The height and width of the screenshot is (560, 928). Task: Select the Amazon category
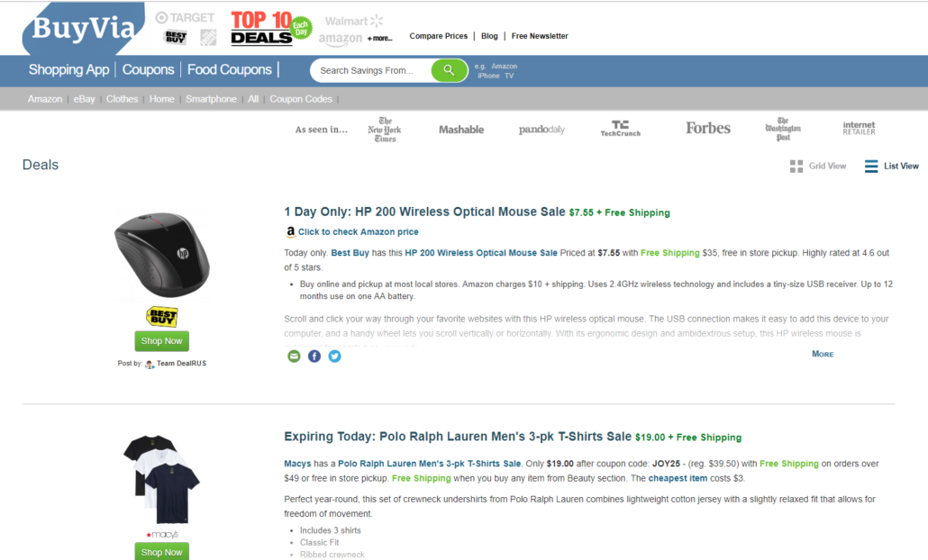(x=45, y=99)
